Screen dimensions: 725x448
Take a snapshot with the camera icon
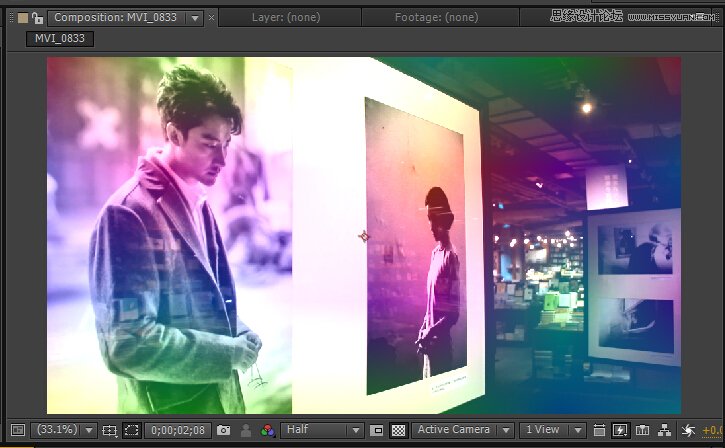223,430
